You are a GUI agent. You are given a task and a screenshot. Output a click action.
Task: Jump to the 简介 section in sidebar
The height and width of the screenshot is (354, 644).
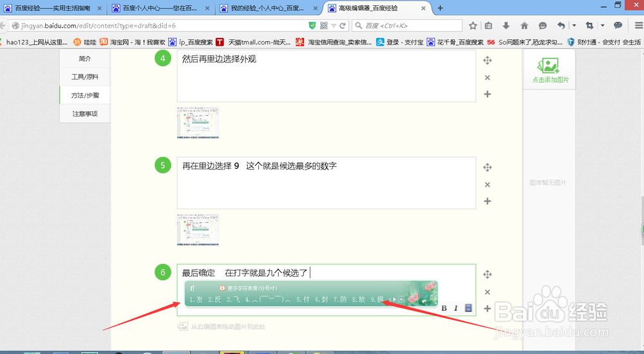click(85, 59)
